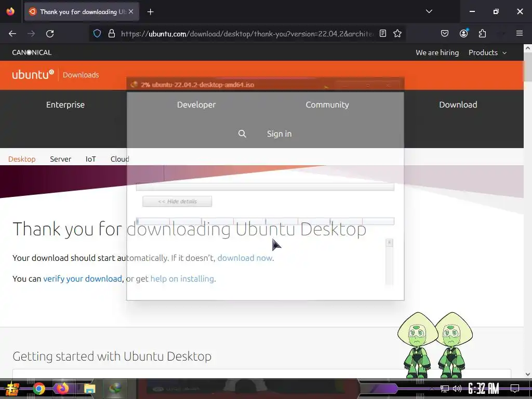
Task: Open the notification center icon
Action: coord(515,389)
